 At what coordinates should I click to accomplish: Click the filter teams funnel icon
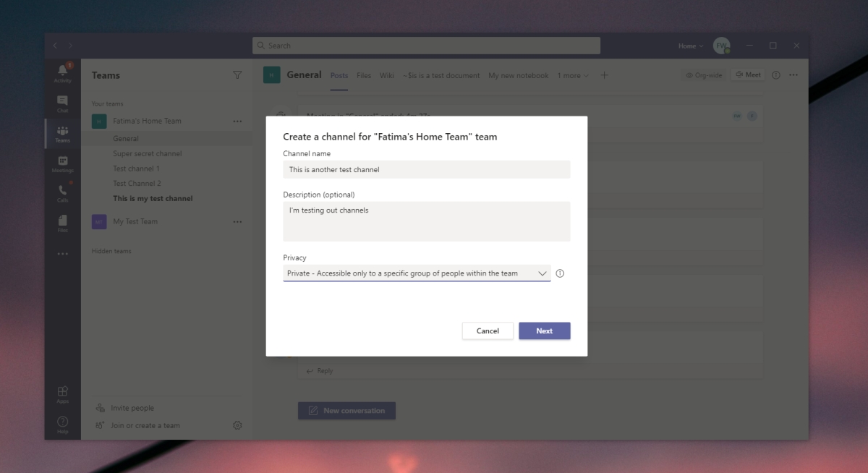[x=237, y=75]
